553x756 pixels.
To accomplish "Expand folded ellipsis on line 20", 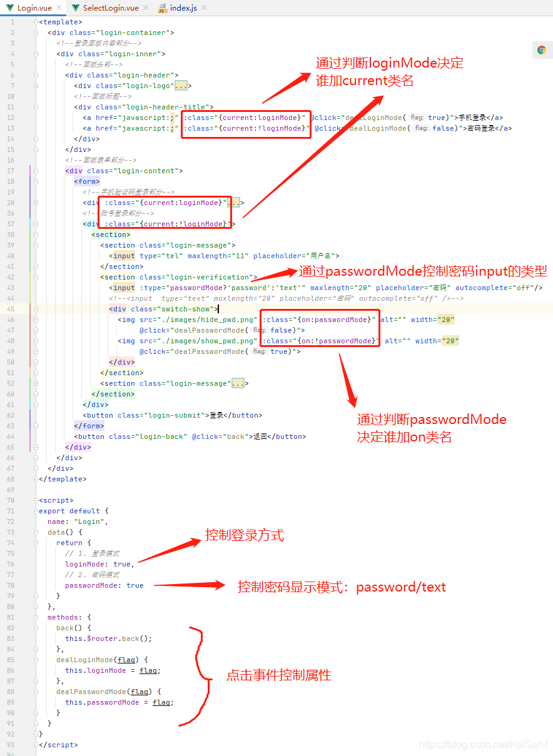I will tap(235, 203).
